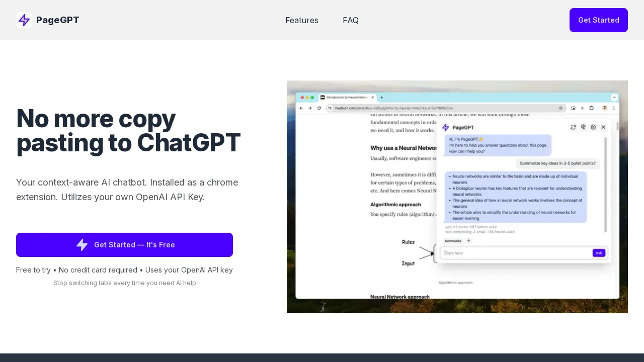Open the Features navigation item
This screenshot has height=362, width=644.
(302, 20)
